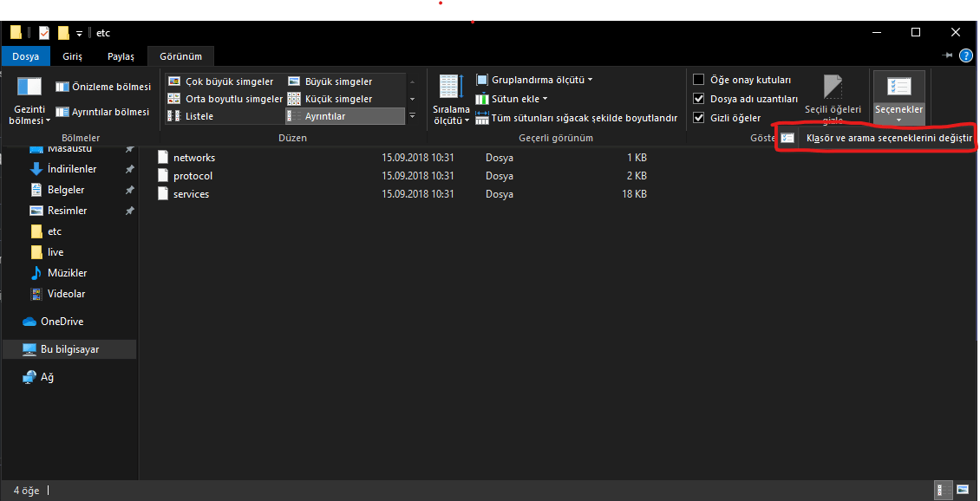The width and height of the screenshot is (980, 501).
Task: Choose Klasör ve arama seçeneklerini değiştir
Action: pyautogui.click(x=878, y=138)
